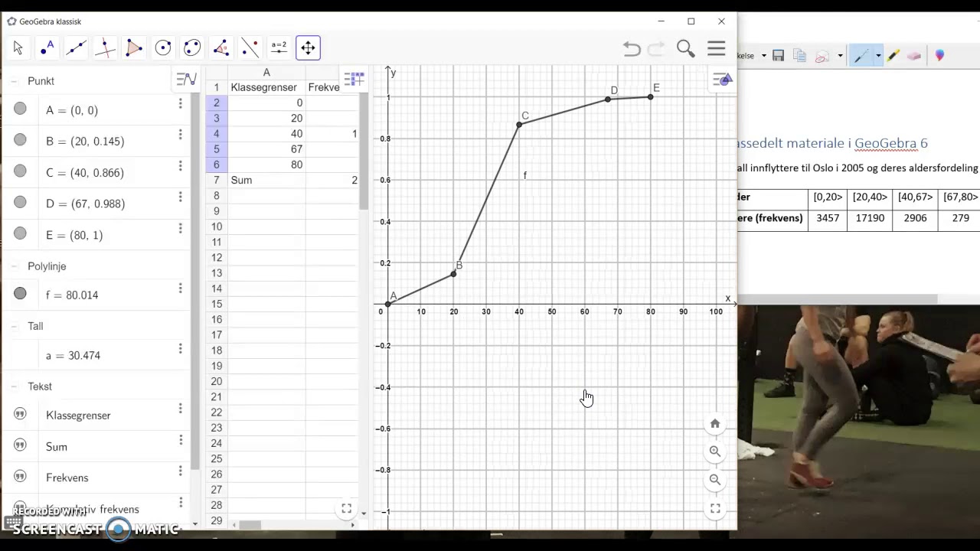
Task: Toggle fullscreen in graphics view
Action: [x=715, y=508]
